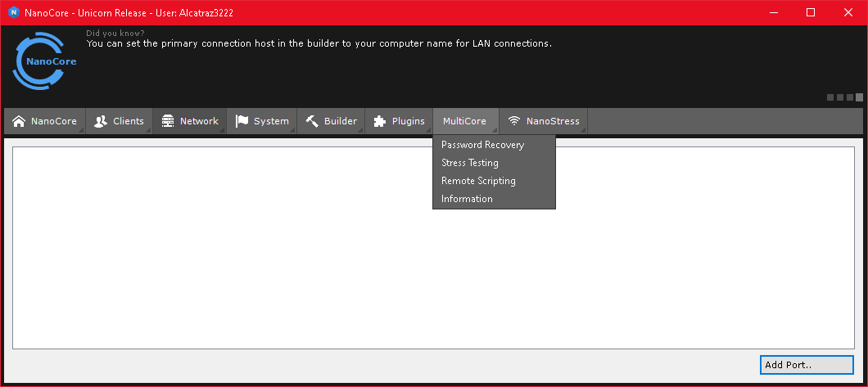Expand the System tab dropdown
Screen dimensions: 868x387
point(271,121)
